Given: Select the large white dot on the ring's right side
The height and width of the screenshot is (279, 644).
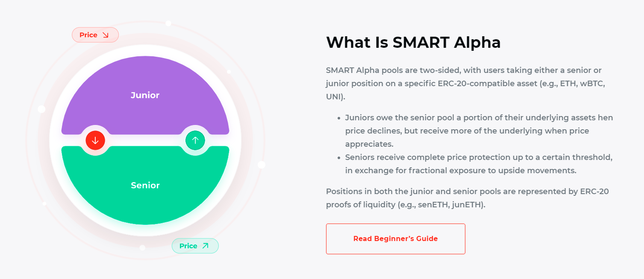Looking at the screenshot, I should coord(262,165).
